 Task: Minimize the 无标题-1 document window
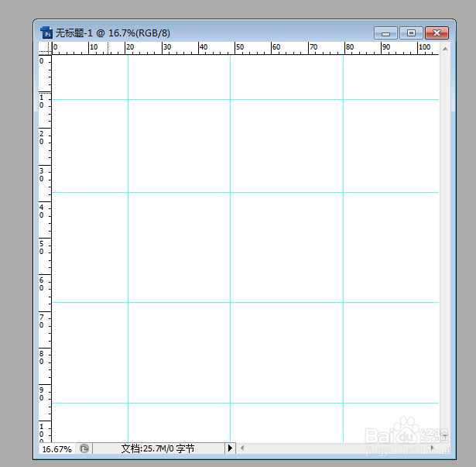click(385, 33)
